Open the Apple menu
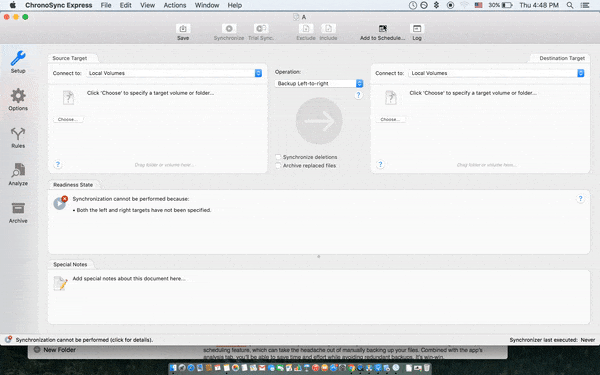This screenshot has height=375, width=600. pos(13,5)
